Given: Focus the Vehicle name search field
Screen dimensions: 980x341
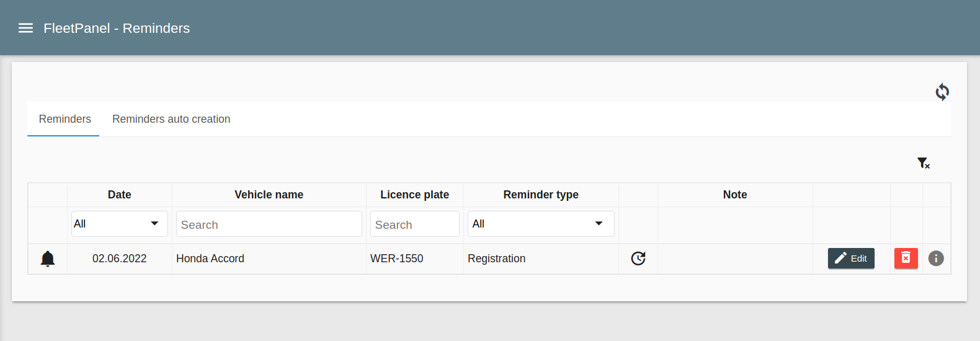Looking at the screenshot, I should click(x=269, y=224).
